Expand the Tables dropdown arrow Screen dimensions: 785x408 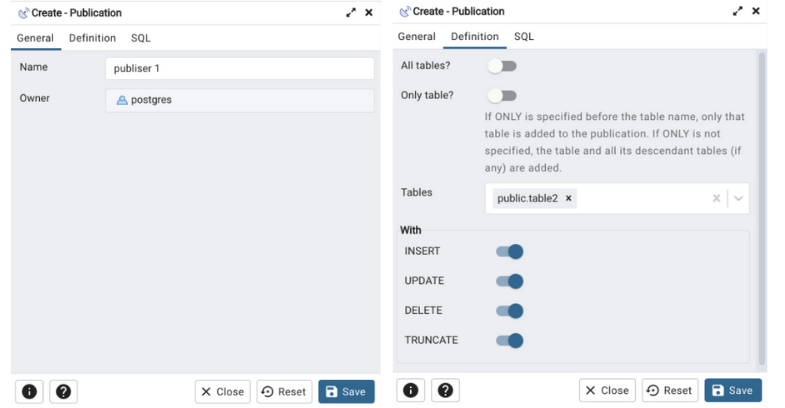click(739, 198)
